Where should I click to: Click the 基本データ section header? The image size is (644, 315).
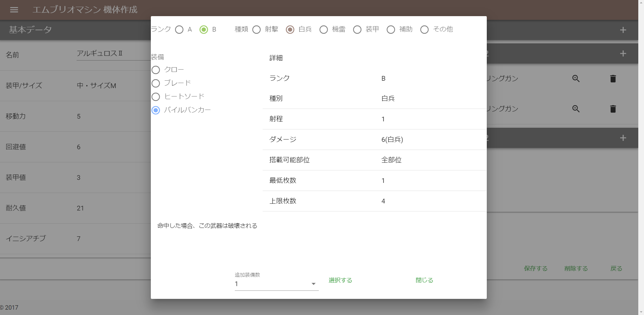30,30
